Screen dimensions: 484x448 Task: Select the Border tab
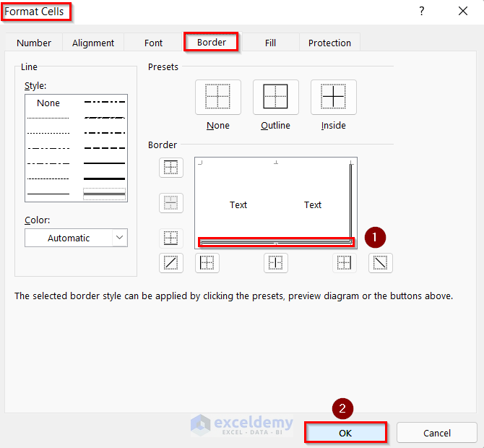point(212,42)
